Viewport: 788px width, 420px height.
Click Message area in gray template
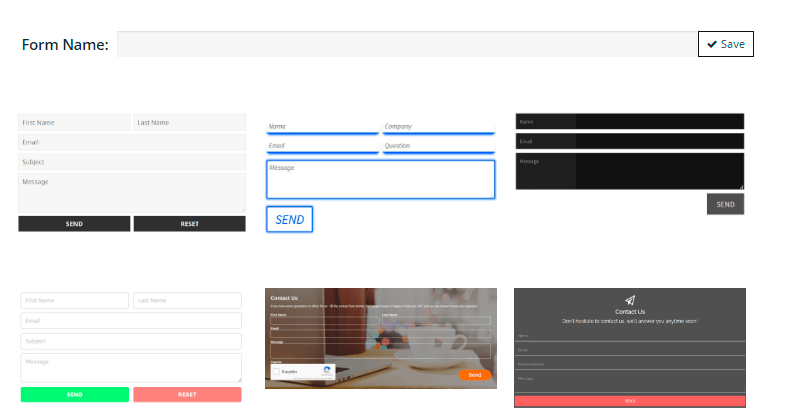coord(132,193)
